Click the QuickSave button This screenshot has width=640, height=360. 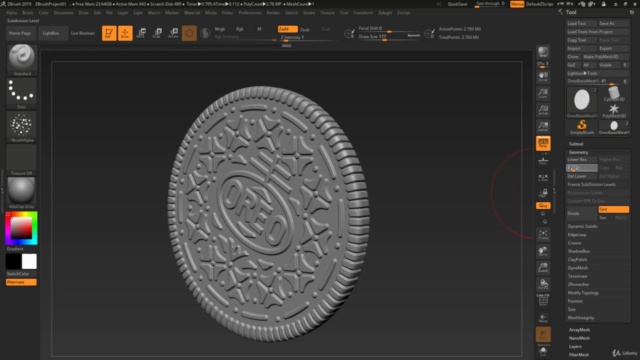coord(457,4)
